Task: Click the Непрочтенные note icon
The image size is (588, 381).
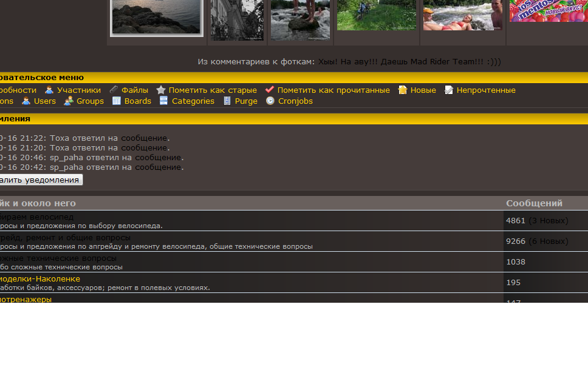Action: point(449,90)
